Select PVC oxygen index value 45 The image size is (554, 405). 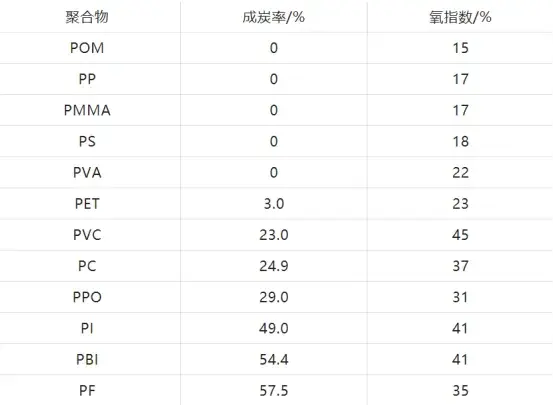pyautogui.click(x=460, y=235)
